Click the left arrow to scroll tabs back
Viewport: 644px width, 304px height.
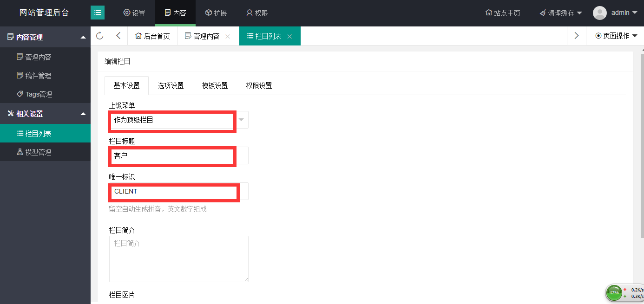click(118, 36)
